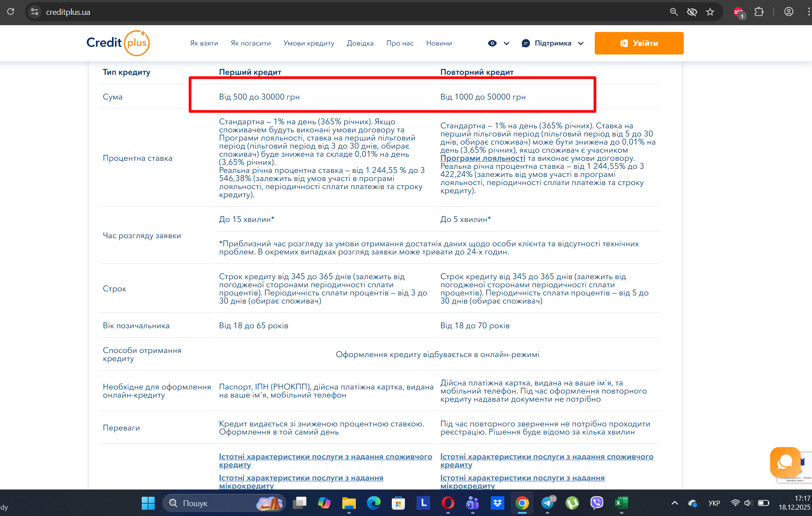Open the Chrome extensions puzzle menu
The image size is (812, 516).
point(759,12)
